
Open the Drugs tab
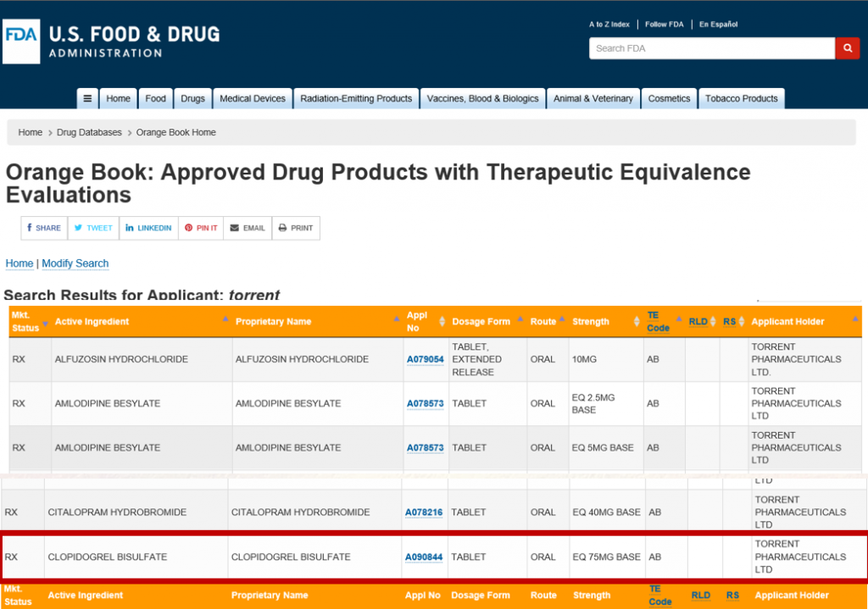(192, 98)
